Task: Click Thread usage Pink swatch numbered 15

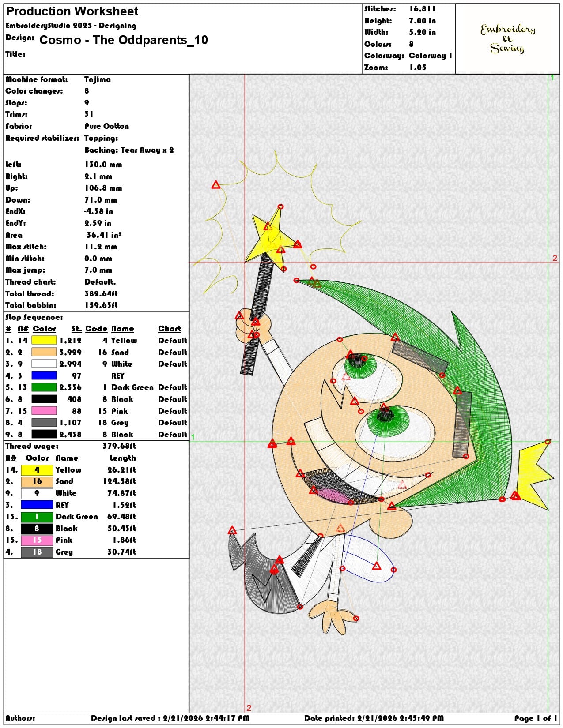Action: (x=37, y=540)
